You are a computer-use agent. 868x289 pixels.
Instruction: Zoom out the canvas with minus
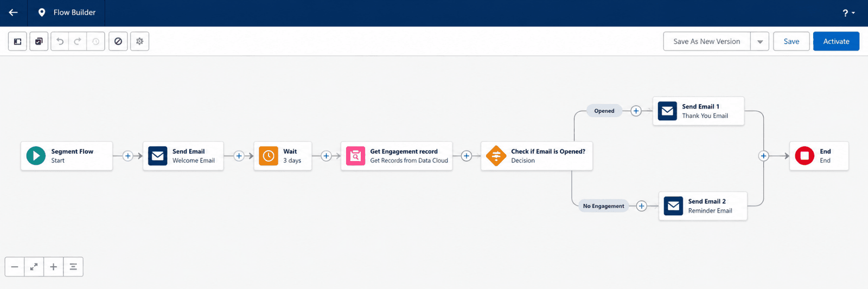click(x=15, y=267)
